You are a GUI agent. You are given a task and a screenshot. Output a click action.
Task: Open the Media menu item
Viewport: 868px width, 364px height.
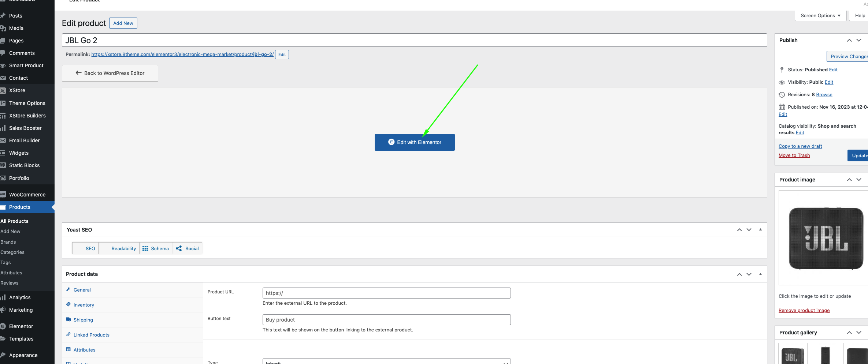point(16,28)
